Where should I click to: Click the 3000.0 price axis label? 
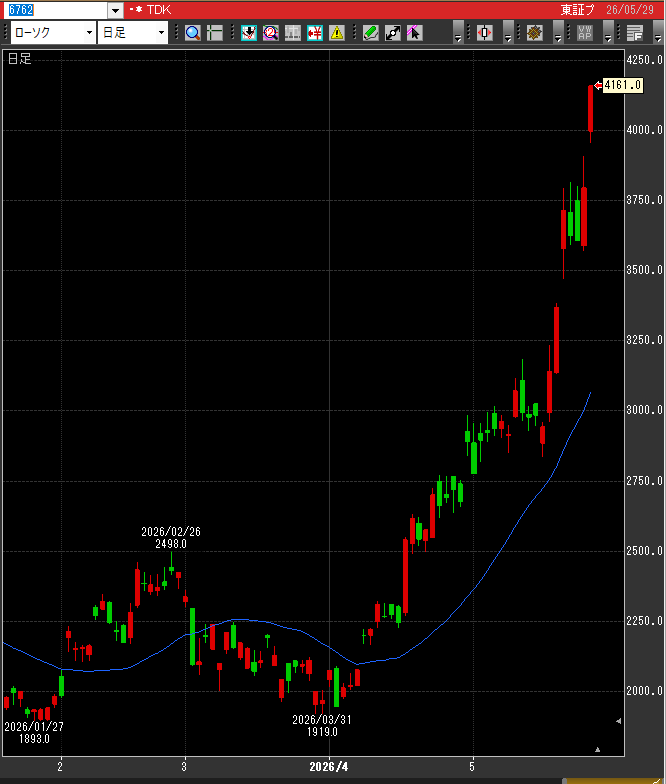pyautogui.click(x=644, y=410)
